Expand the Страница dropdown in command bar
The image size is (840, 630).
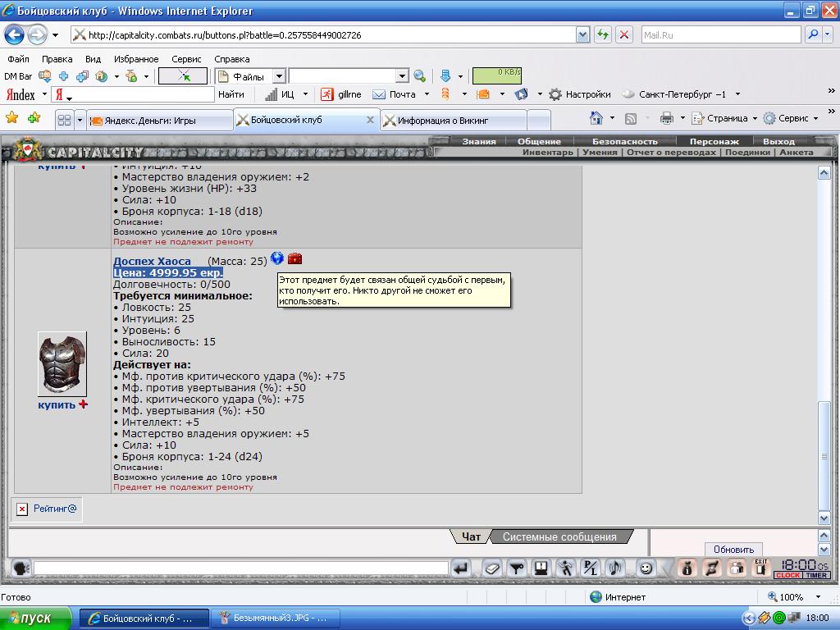click(755, 118)
